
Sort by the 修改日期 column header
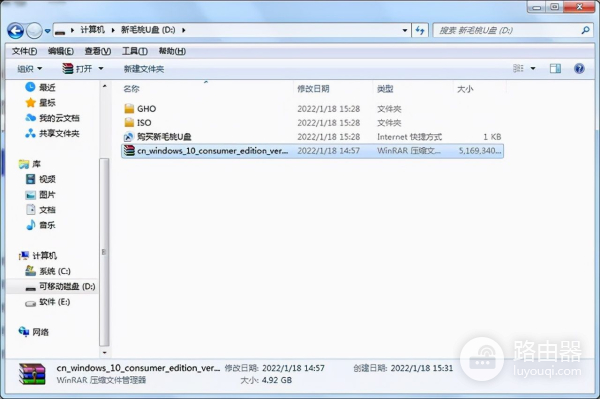(313, 89)
